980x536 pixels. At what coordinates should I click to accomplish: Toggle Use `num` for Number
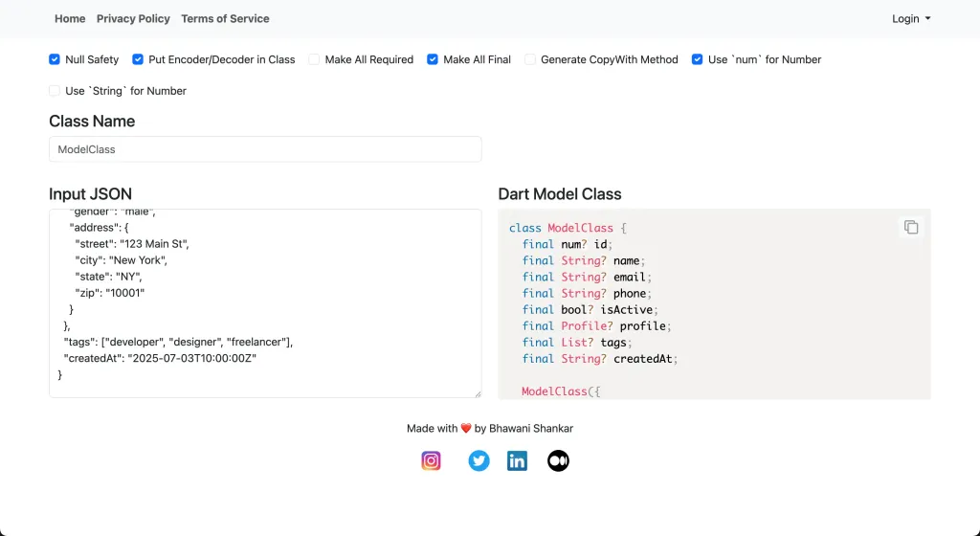698,59
